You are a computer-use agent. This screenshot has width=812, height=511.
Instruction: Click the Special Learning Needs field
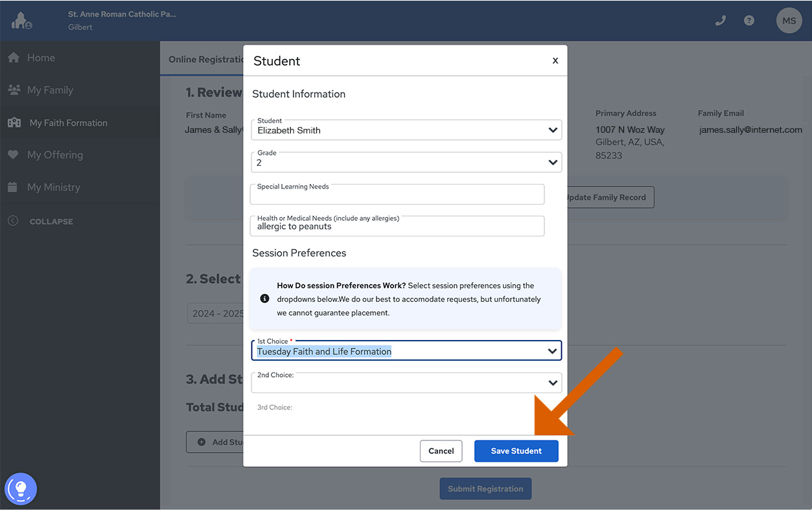click(x=397, y=194)
